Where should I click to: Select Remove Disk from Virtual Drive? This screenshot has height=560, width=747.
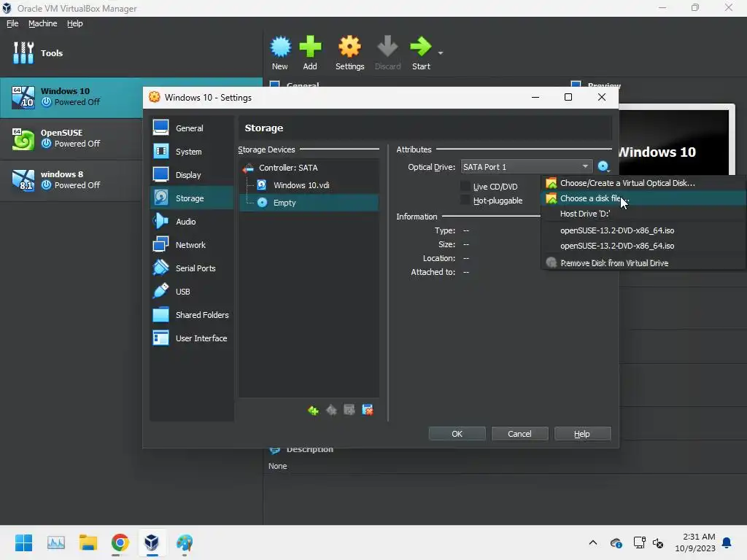[643, 262]
